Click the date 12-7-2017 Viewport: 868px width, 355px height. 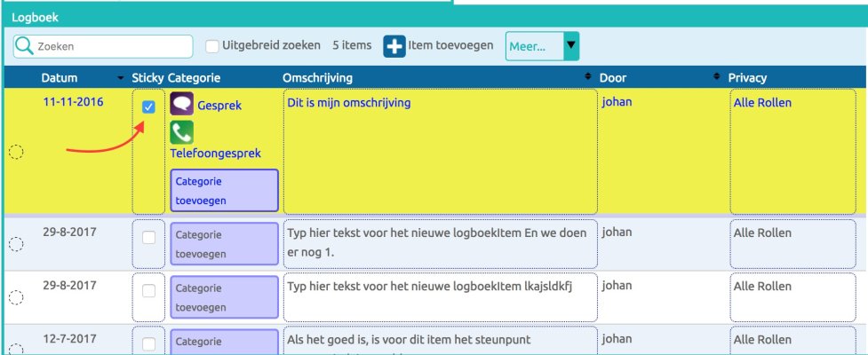coord(69,338)
